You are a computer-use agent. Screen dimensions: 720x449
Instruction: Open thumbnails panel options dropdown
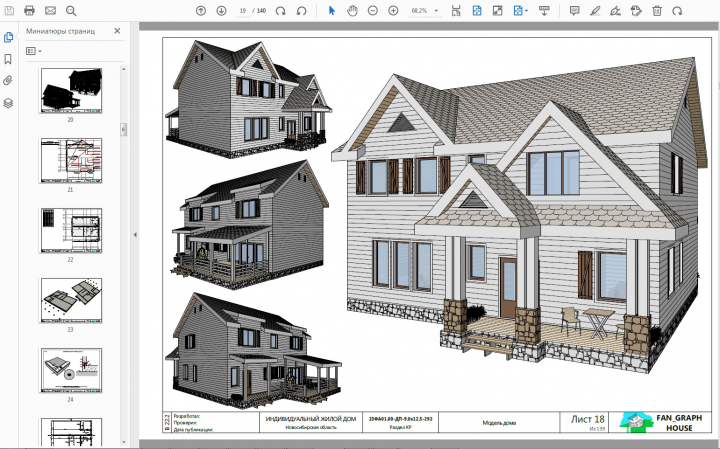click(34, 51)
